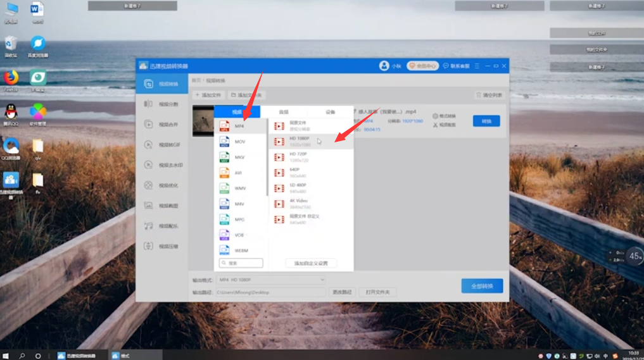The image size is (644, 360).
Task: Click the 打开文件夹 button
Action: 377,292
